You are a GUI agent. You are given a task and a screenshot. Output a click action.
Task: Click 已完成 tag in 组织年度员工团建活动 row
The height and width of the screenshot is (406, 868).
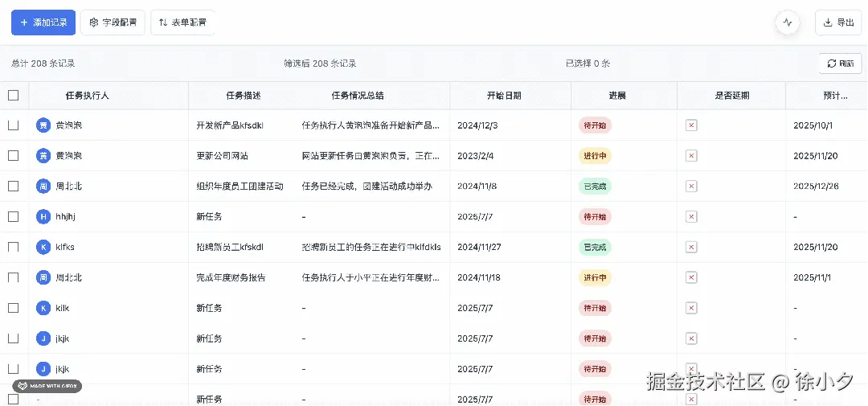tap(595, 186)
